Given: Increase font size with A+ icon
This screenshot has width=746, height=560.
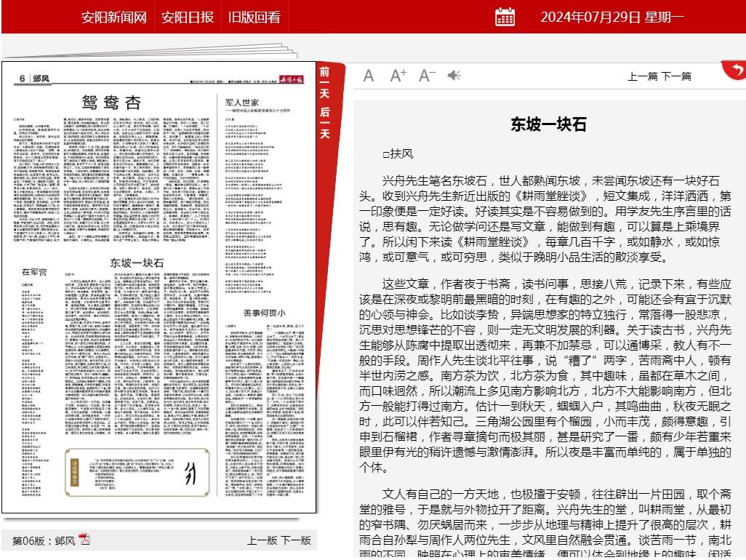Looking at the screenshot, I should [x=398, y=76].
